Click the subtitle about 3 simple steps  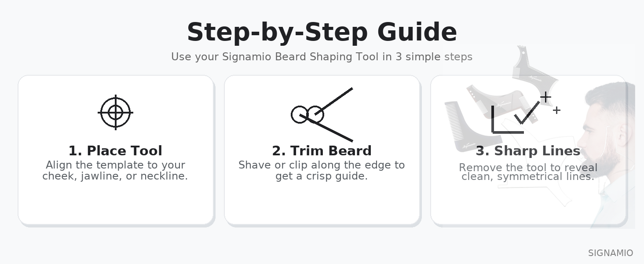point(322,57)
